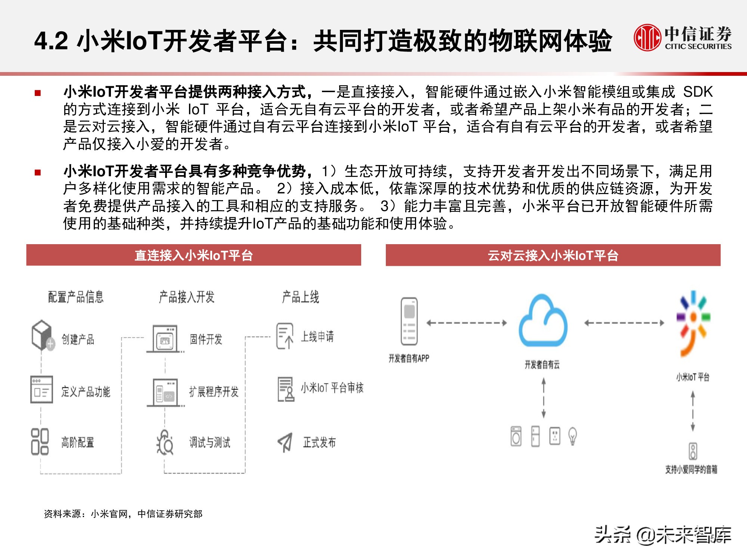Click the 固件开发 chip icon
The width and height of the screenshot is (747, 560).
point(165,339)
